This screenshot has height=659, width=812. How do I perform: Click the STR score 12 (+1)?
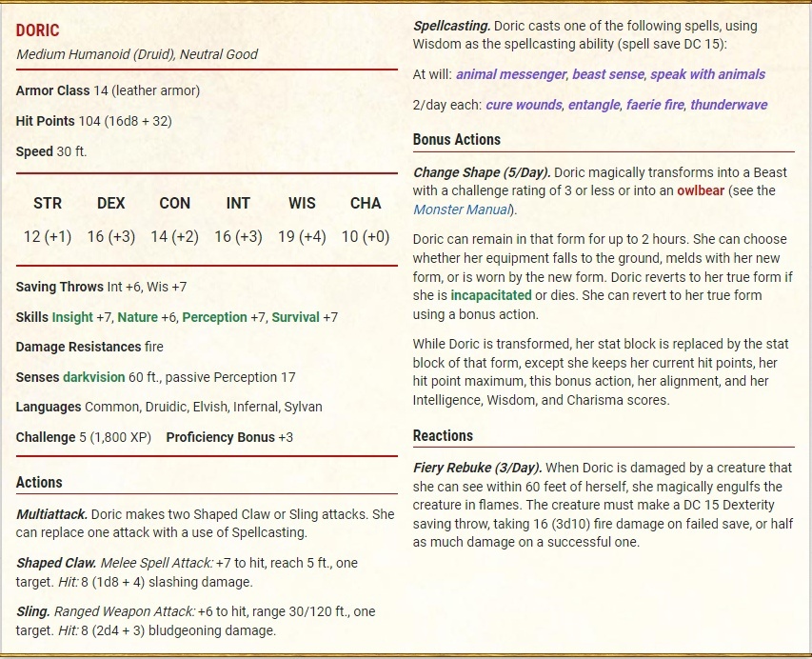pos(48,237)
